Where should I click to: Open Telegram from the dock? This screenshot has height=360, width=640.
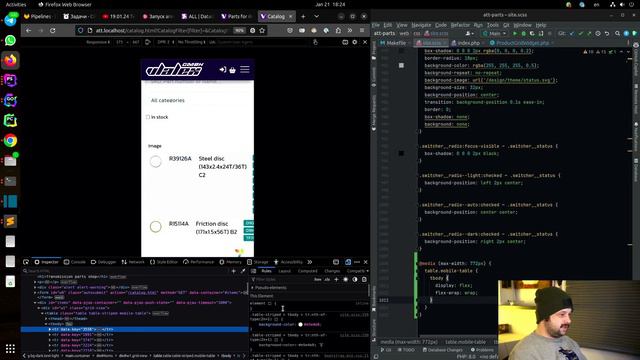click(10, 20)
